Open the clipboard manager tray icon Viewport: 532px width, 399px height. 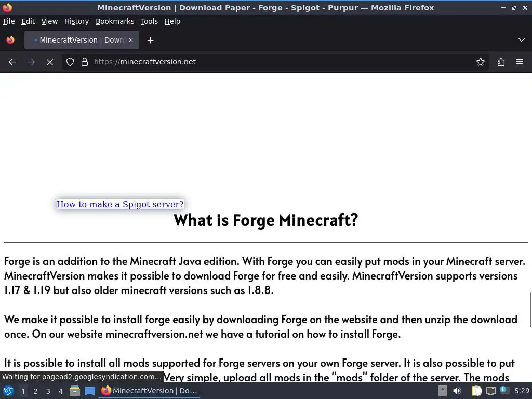click(476, 391)
